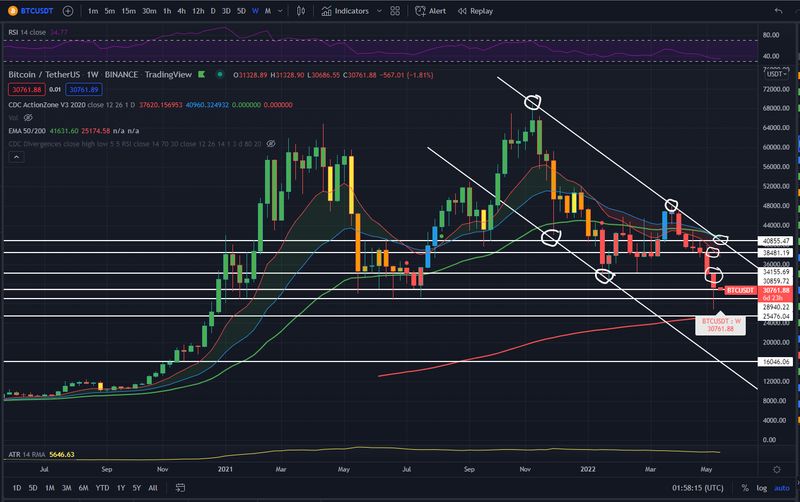Show the hidden Vol indicator
800x502 pixels.
coord(27,117)
